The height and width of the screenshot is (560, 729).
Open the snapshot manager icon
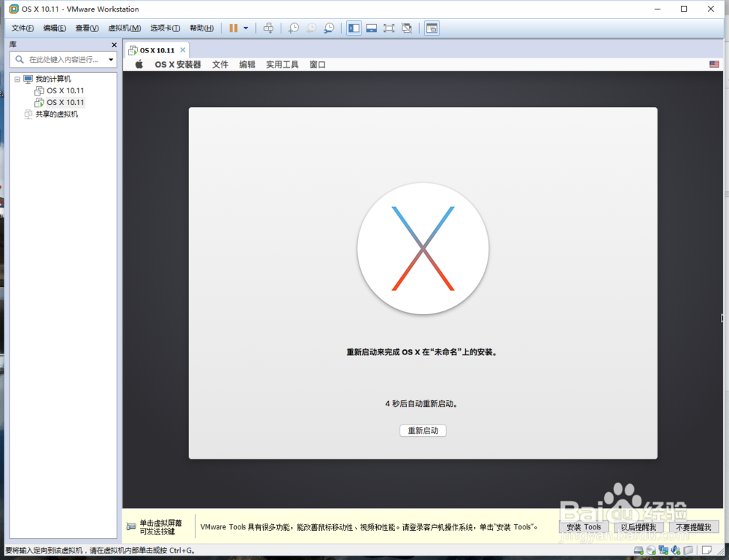coord(329,28)
